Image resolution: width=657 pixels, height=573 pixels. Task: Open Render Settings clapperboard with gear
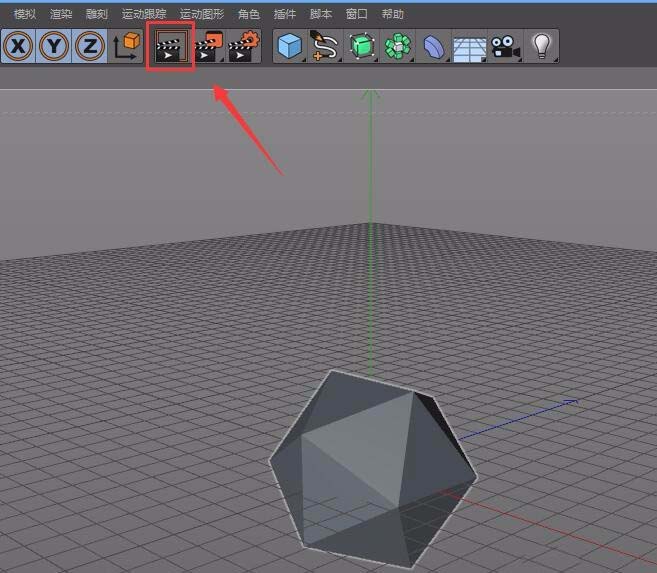pos(243,47)
